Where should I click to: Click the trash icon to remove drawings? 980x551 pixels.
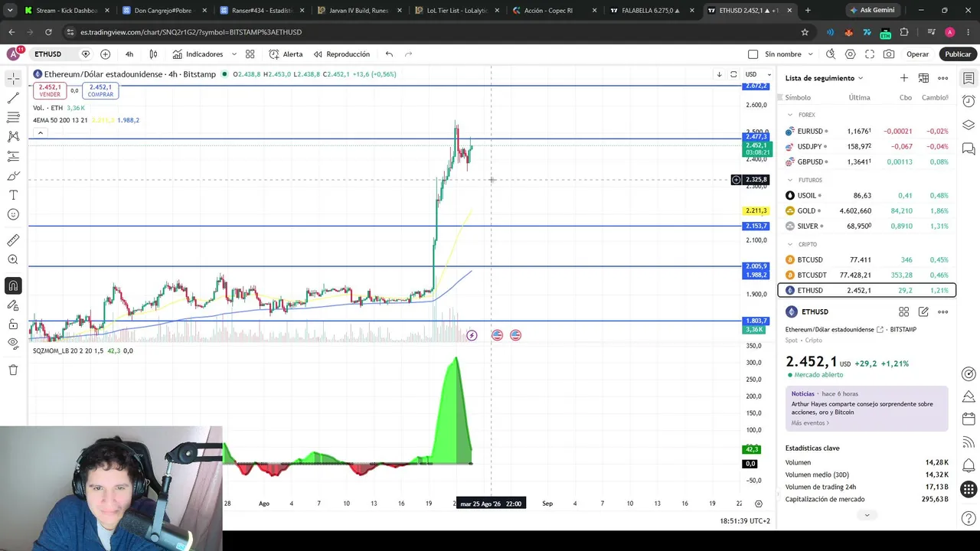(x=13, y=370)
